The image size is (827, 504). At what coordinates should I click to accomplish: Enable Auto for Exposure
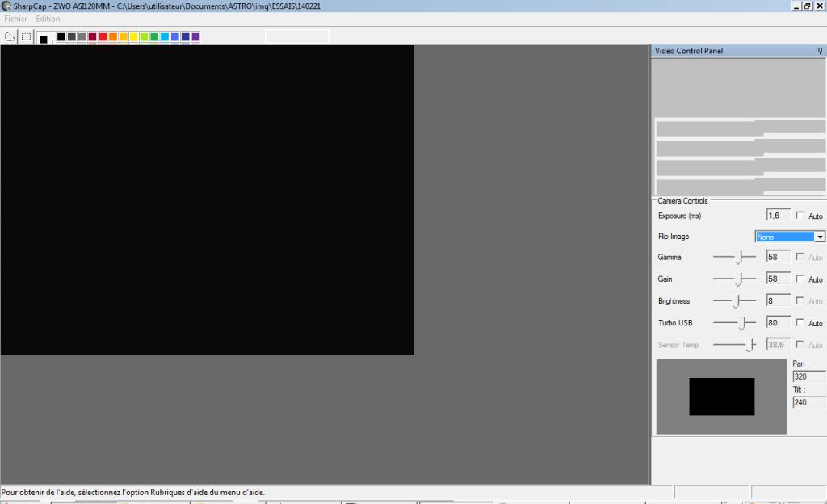point(800,215)
